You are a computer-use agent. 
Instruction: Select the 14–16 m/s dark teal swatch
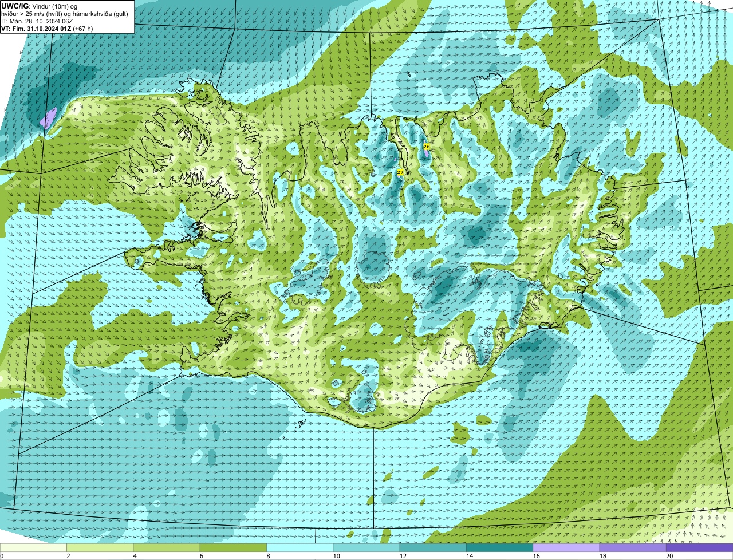500,548
